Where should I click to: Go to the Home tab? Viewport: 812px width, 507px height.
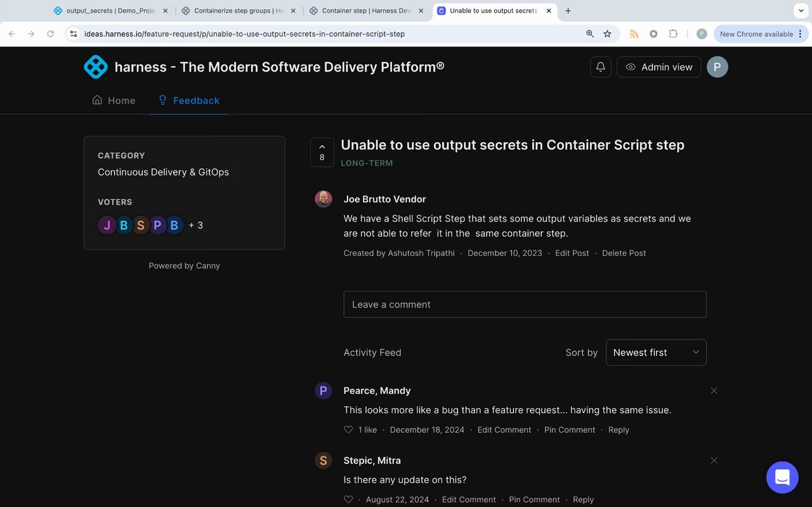[114, 100]
